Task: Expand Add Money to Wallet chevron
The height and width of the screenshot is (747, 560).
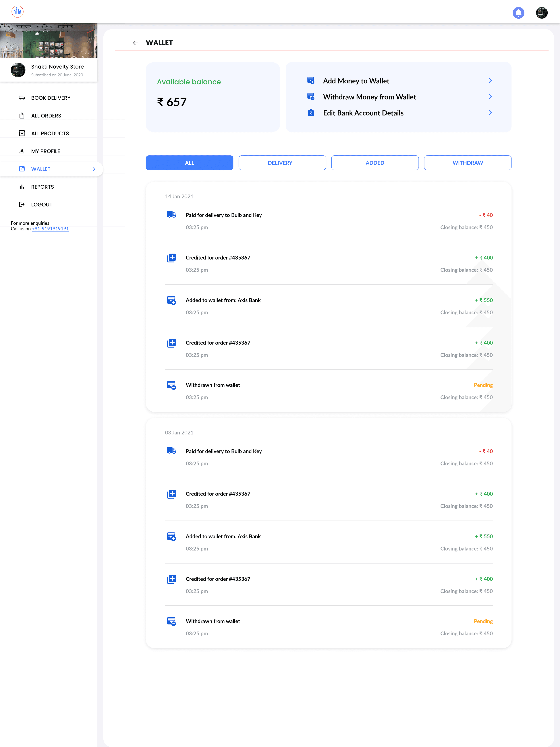Action: 490,81
